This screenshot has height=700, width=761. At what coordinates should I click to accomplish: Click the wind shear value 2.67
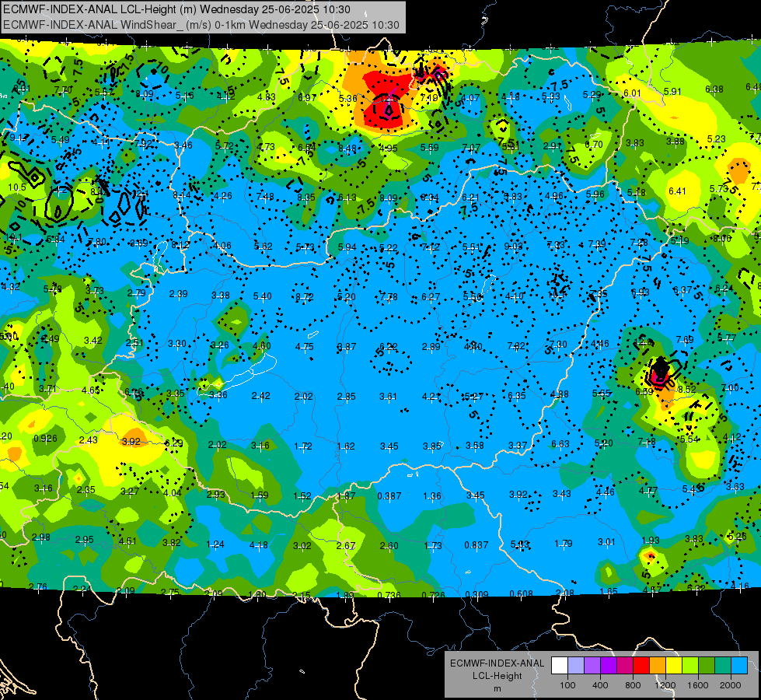(346, 546)
